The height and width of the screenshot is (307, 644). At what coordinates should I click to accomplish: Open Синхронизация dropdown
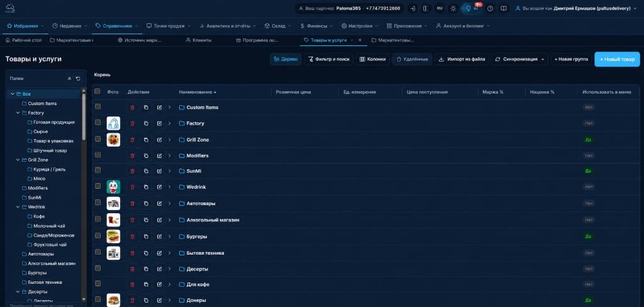click(x=520, y=59)
